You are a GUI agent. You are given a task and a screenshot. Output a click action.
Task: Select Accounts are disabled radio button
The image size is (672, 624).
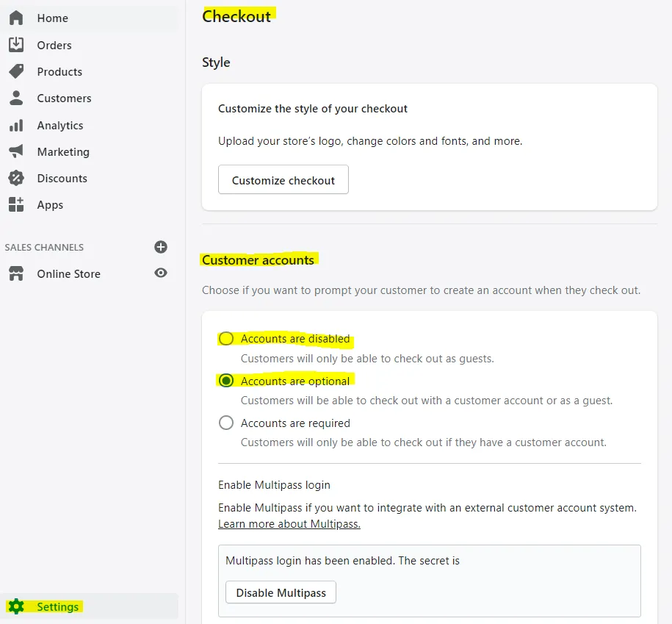pyautogui.click(x=226, y=338)
